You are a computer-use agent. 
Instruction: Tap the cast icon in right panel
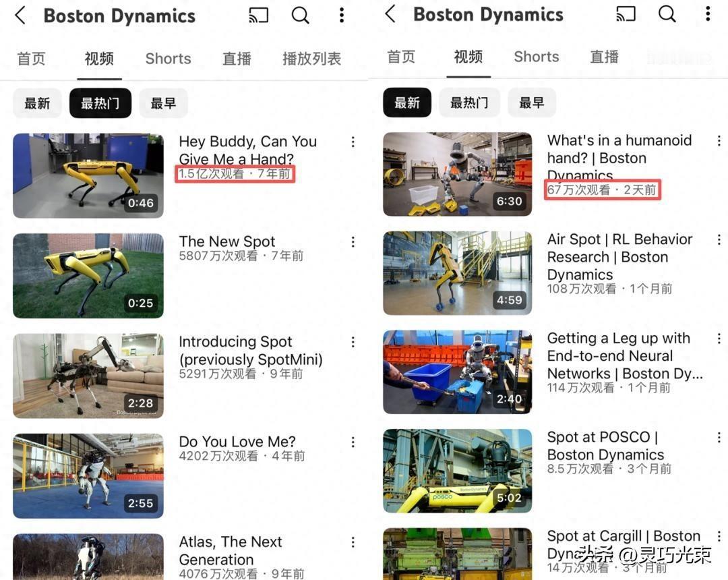pos(626,14)
